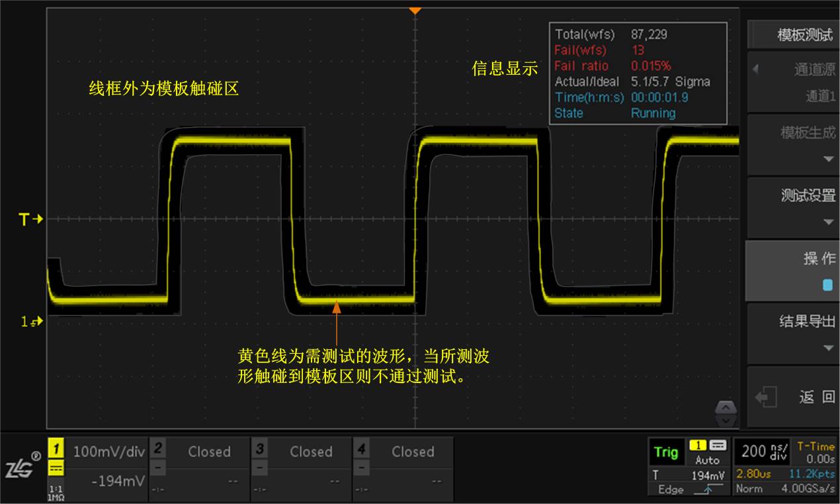Click the trigger level T marker

30,219
